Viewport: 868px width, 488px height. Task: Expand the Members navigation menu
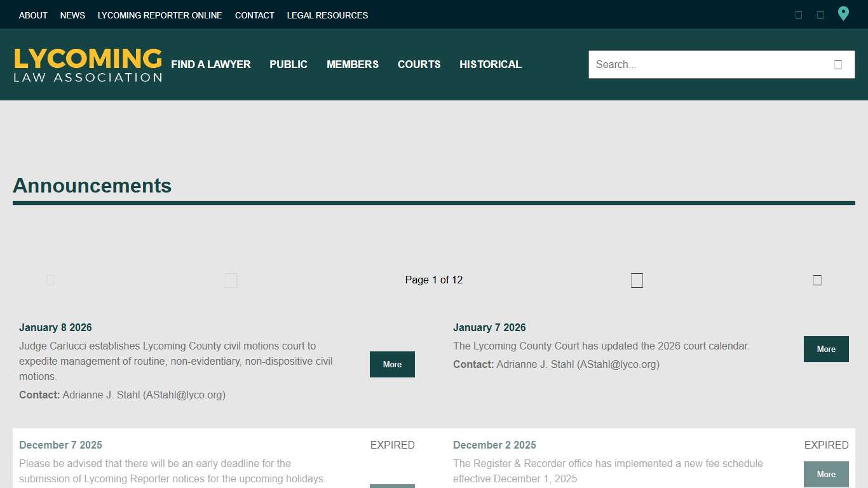[x=353, y=64]
